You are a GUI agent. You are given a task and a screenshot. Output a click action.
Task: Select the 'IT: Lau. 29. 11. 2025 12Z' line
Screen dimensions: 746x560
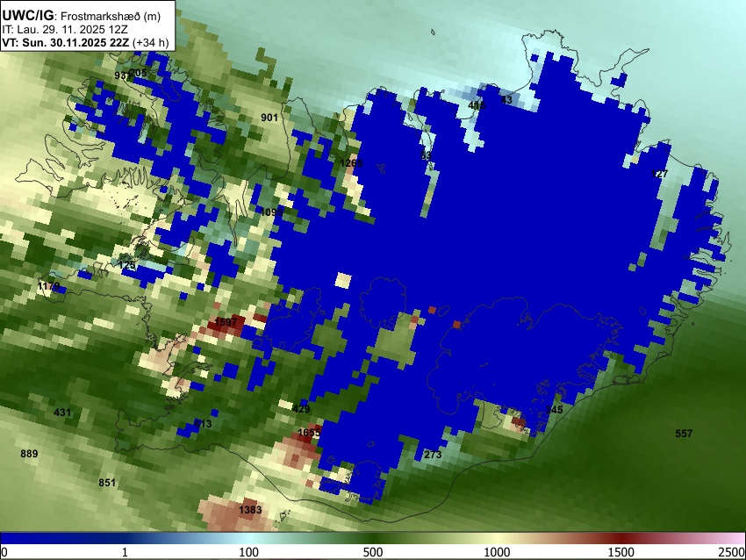coord(65,30)
